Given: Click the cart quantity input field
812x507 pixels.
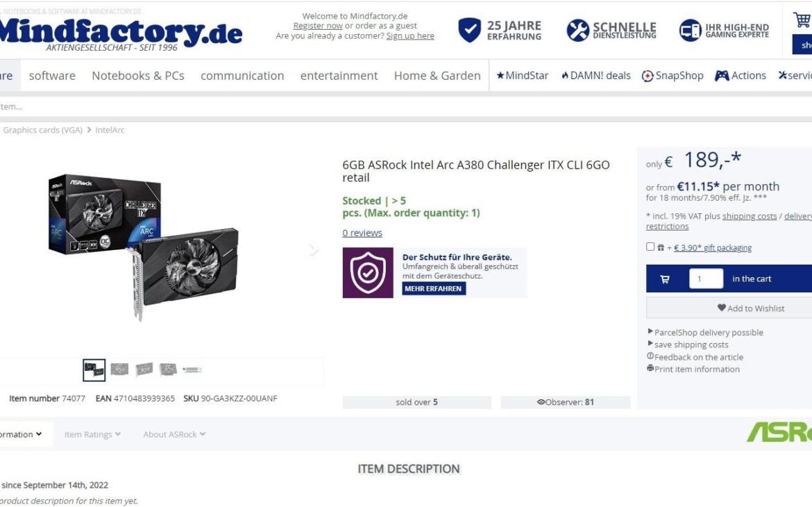Looking at the screenshot, I should pyautogui.click(x=706, y=279).
